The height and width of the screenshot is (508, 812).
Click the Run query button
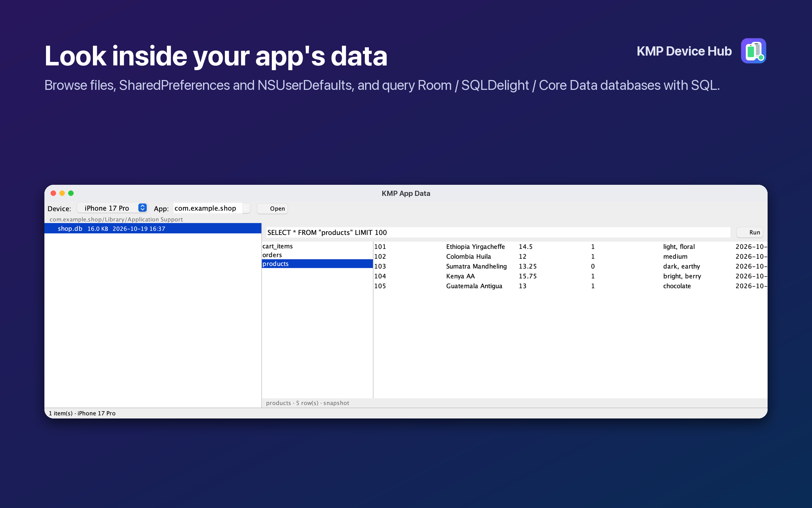pos(750,232)
